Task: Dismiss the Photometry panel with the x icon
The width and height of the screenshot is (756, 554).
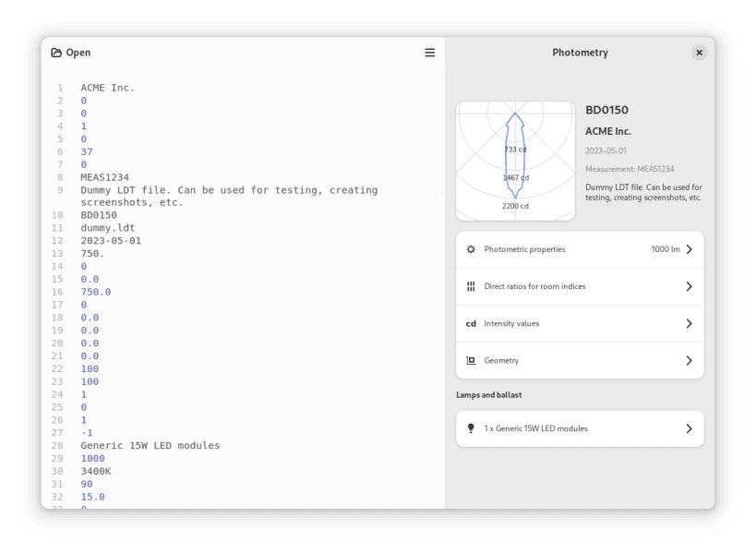Action: [699, 53]
